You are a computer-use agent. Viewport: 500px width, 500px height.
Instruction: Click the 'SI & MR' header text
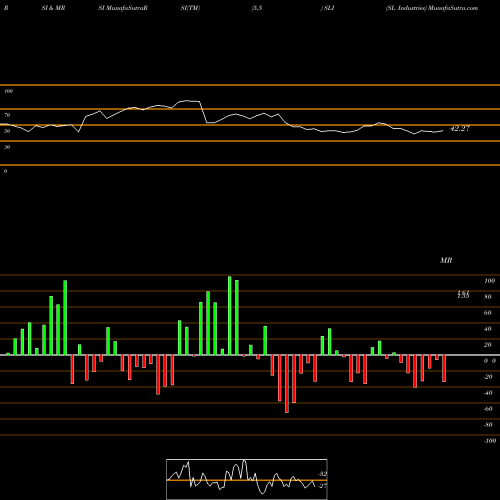(53, 8)
